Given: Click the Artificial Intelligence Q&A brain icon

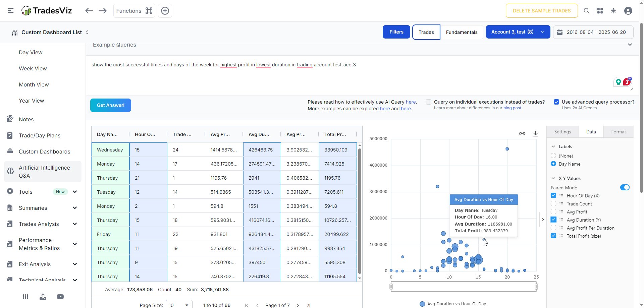Looking at the screenshot, I should pyautogui.click(x=10, y=171).
